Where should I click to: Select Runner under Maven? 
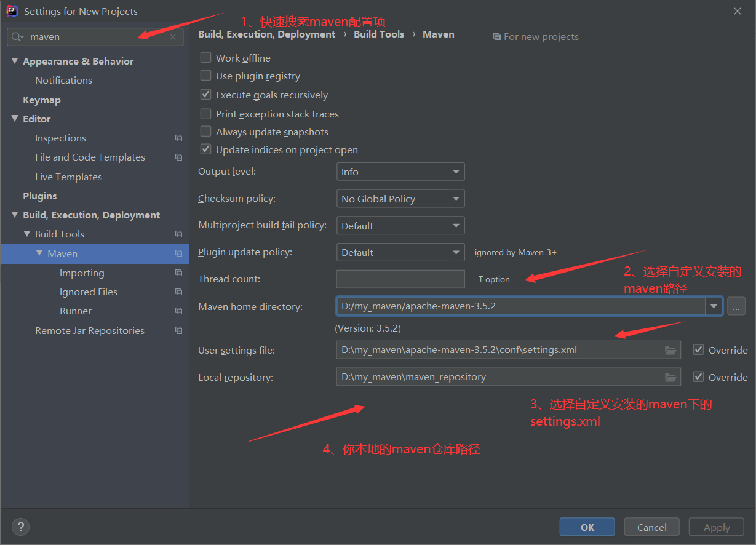click(x=76, y=311)
